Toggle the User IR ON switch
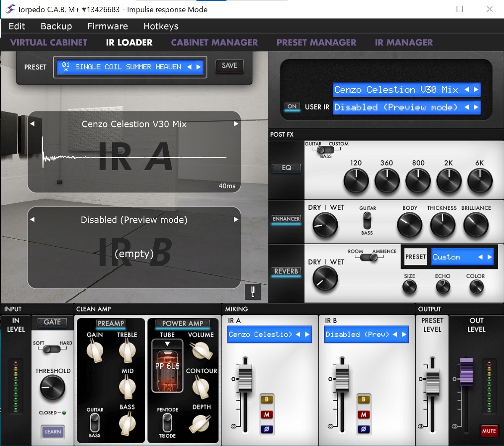 coord(292,106)
